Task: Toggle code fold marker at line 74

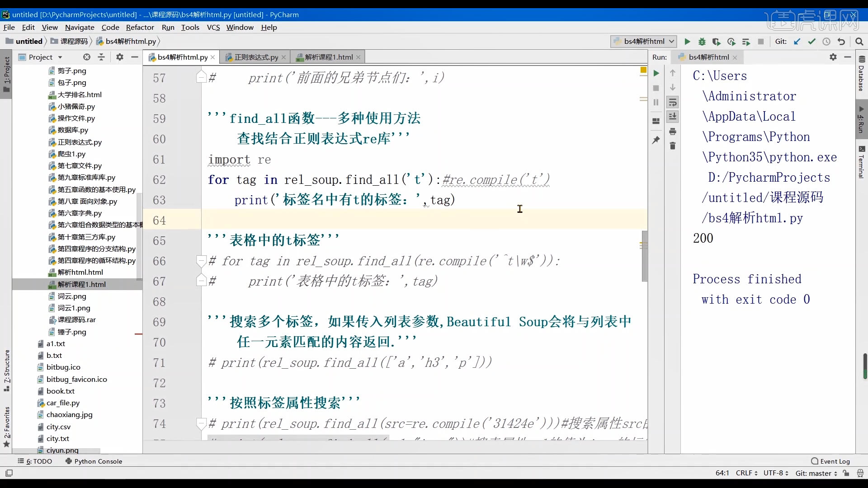Action: (x=202, y=423)
